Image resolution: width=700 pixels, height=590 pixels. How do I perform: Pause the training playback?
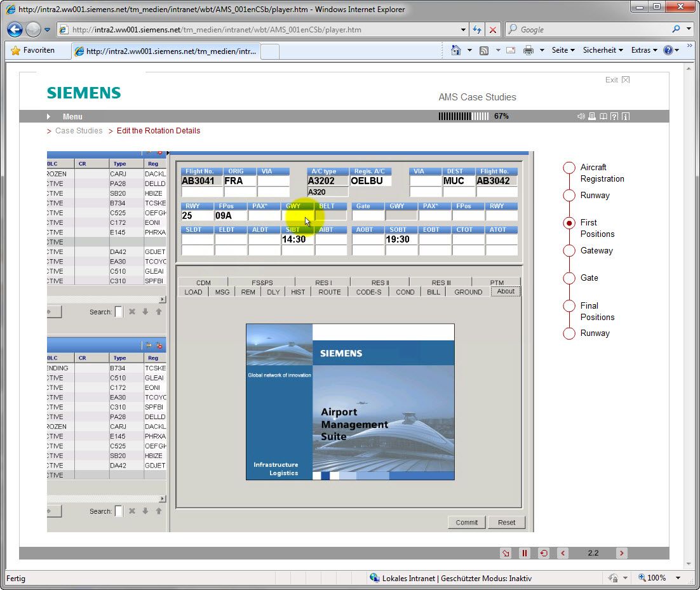point(524,553)
